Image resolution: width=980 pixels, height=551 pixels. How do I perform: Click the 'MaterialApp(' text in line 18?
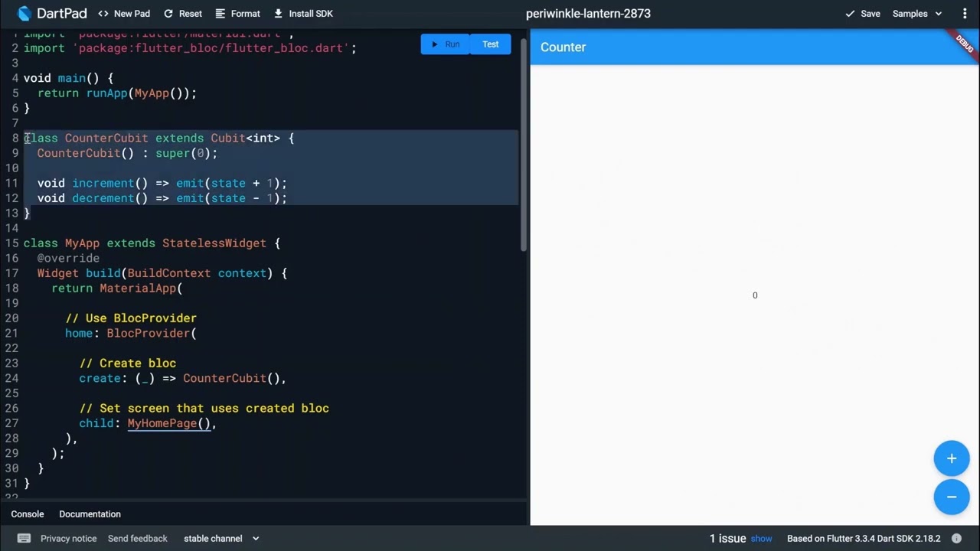(x=141, y=288)
